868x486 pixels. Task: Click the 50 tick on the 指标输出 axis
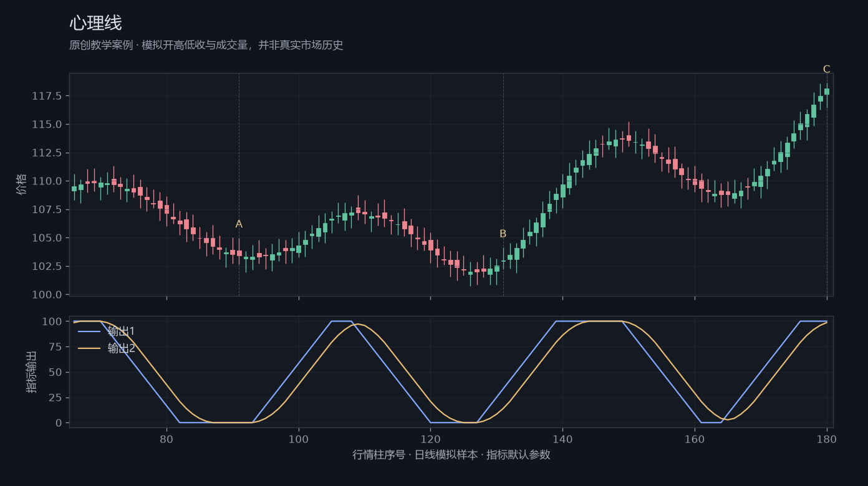click(55, 372)
